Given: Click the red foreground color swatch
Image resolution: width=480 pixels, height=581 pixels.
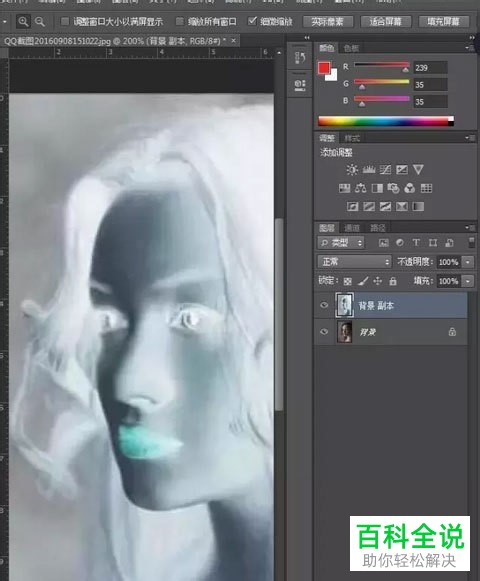Looking at the screenshot, I should (x=324, y=68).
